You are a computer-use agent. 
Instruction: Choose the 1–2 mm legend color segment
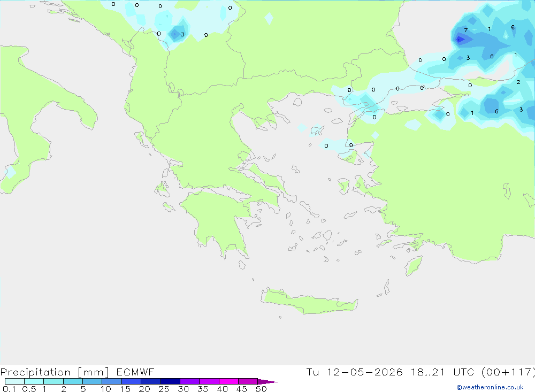[x=53, y=381]
